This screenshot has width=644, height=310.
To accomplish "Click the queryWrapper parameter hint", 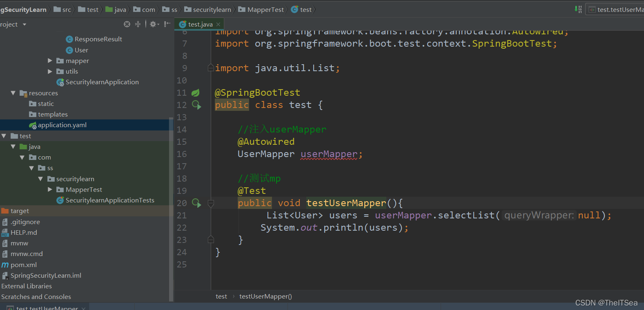I will pos(539,216).
